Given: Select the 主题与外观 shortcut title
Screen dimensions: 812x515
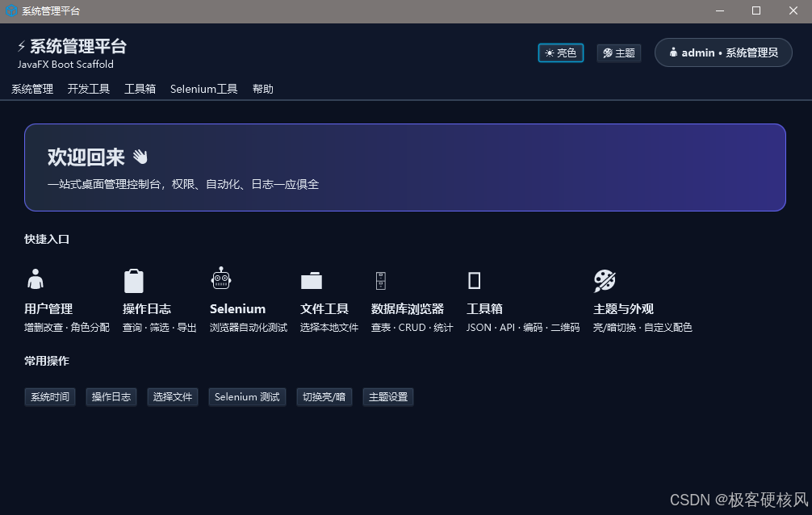Looking at the screenshot, I should pyautogui.click(x=623, y=309).
